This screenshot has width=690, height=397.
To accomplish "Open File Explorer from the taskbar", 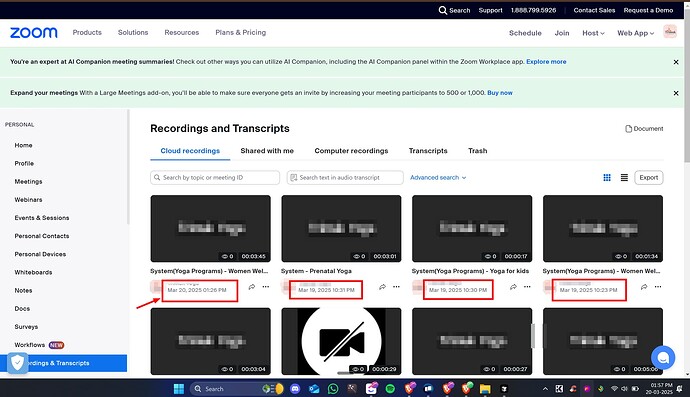I will click(x=485, y=389).
